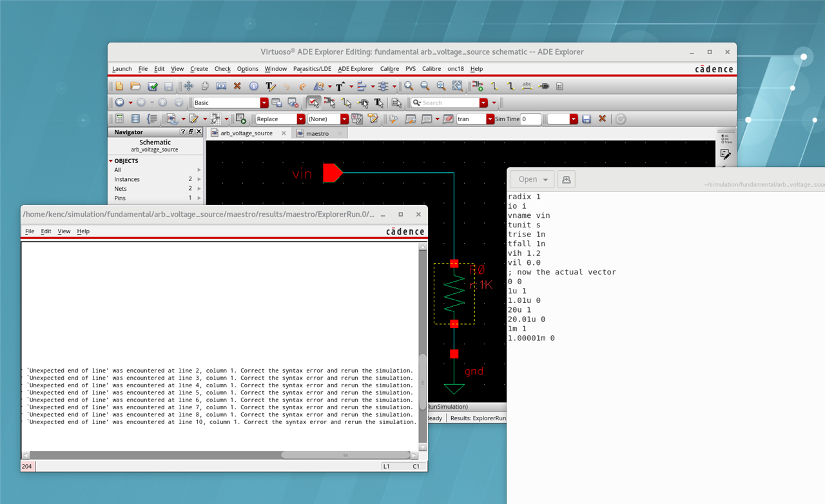Open the tran analysis dropdown
Screen dimensions: 825x504
pyautogui.click(x=490, y=119)
